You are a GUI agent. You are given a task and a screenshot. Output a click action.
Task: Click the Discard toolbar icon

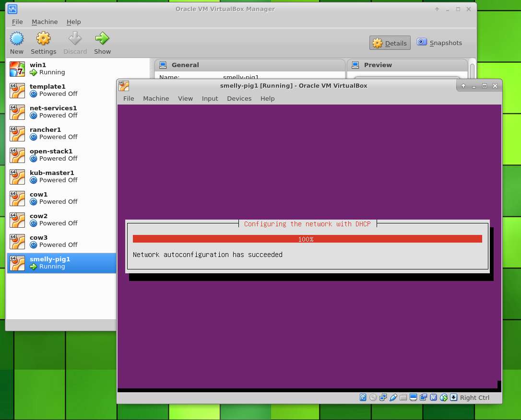(75, 38)
